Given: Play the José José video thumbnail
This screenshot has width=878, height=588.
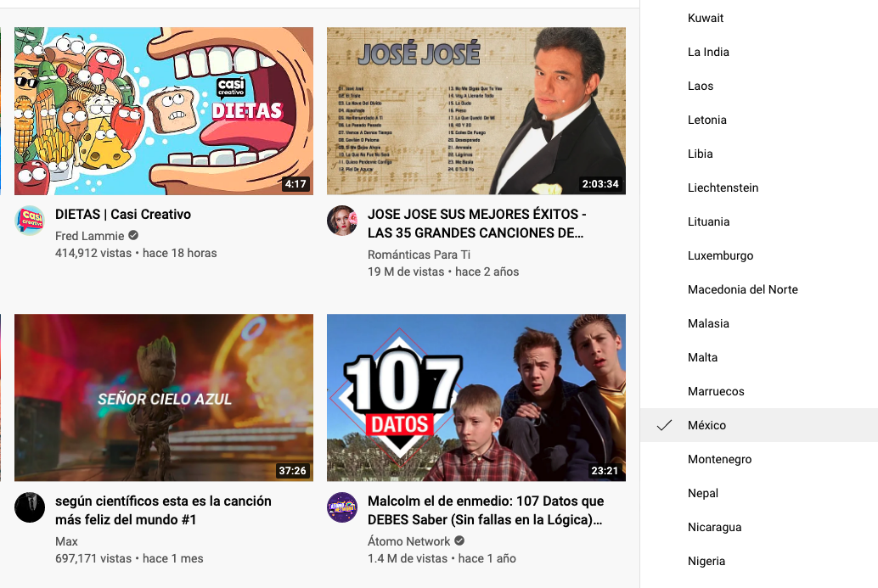Looking at the screenshot, I should tap(476, 111).
